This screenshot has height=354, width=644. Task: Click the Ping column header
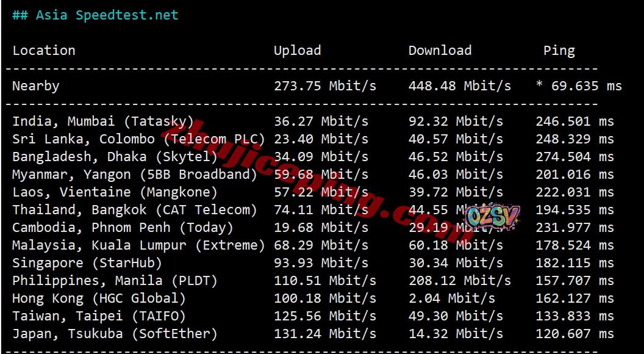(559, 51)
